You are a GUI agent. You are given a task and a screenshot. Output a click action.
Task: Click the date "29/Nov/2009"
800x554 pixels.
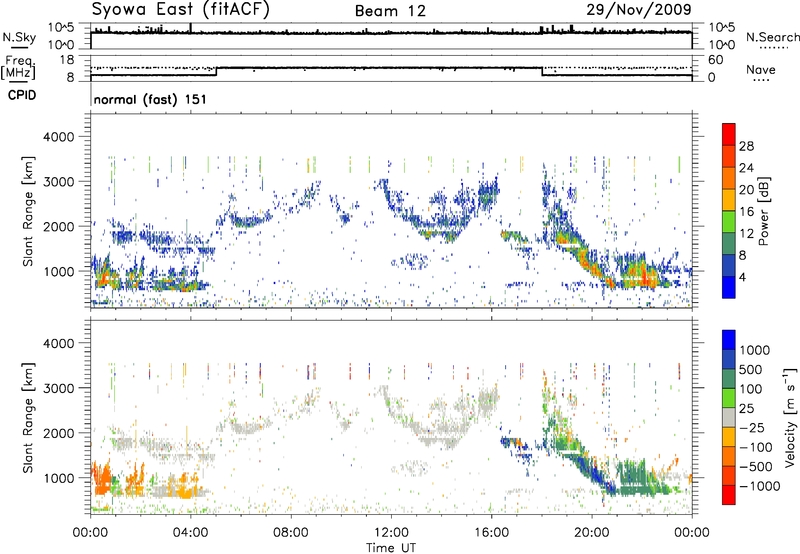click(x=639, y=10)
